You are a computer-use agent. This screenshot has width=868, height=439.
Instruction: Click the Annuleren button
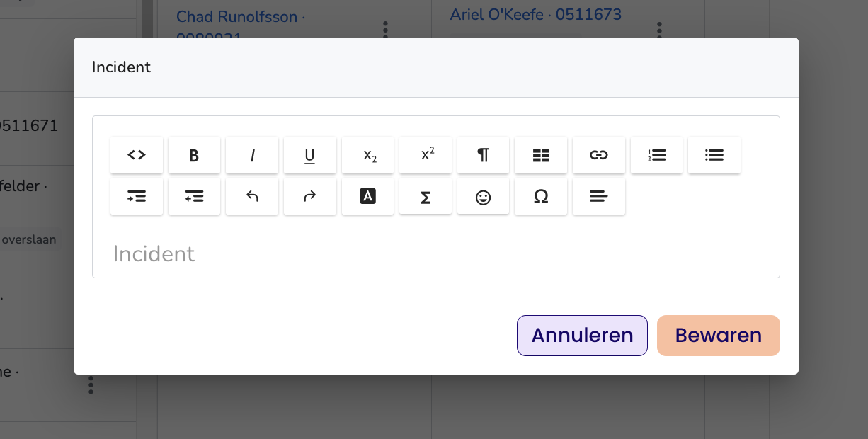coord(582,336)
